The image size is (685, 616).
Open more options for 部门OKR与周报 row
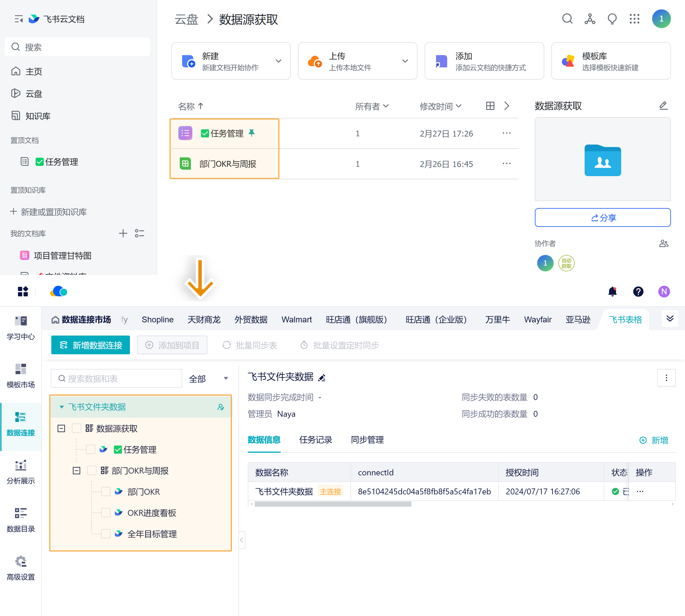(x=506, y=164)
